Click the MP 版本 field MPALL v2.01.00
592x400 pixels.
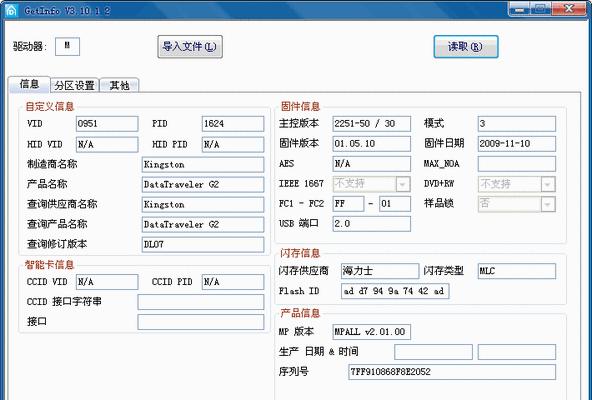pos(372,332)
